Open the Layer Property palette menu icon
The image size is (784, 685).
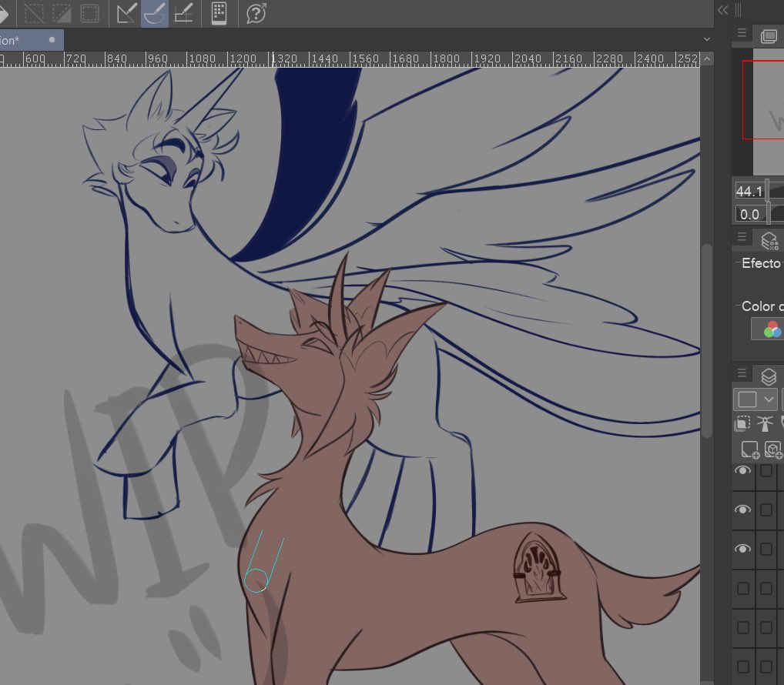click(x=742, y=236)
